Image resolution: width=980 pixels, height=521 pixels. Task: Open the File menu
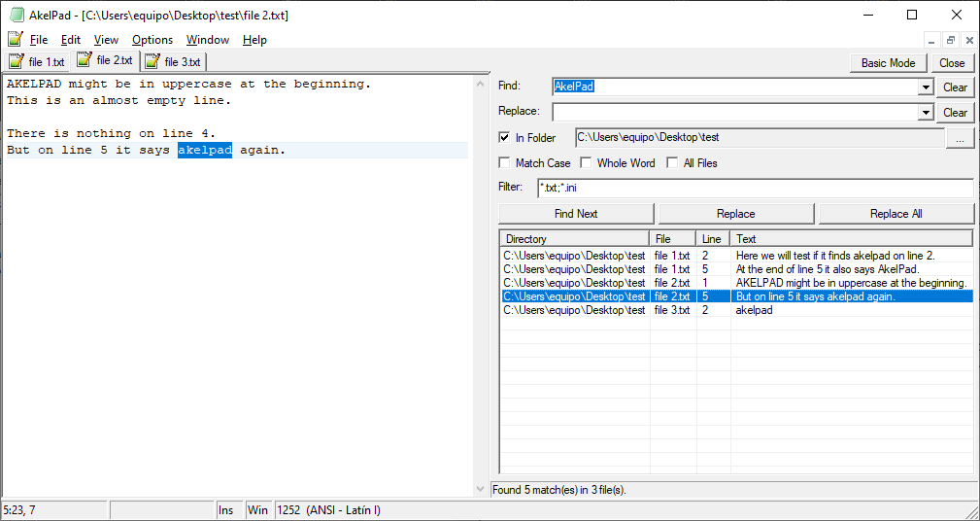click(x=38, y=40)
